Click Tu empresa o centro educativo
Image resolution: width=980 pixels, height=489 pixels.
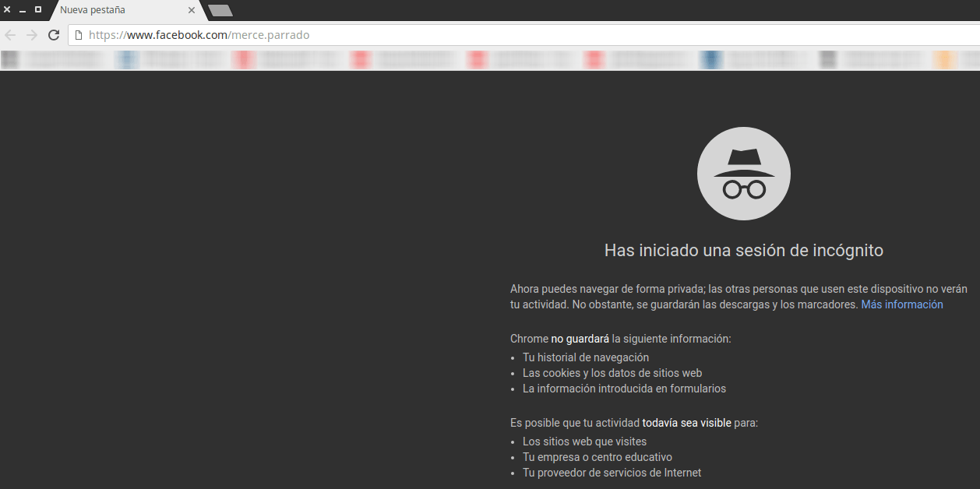(598, 457)
